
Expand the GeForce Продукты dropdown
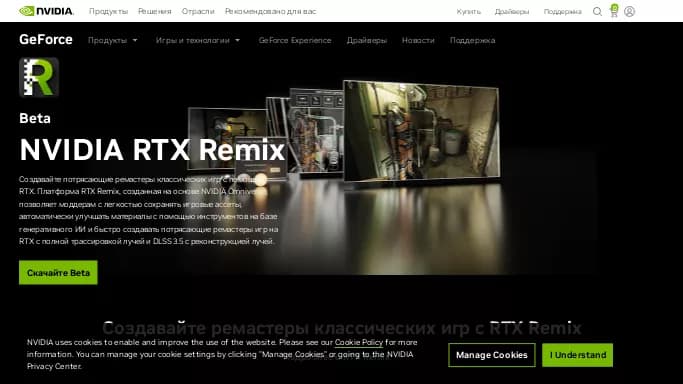click(112, 40)
